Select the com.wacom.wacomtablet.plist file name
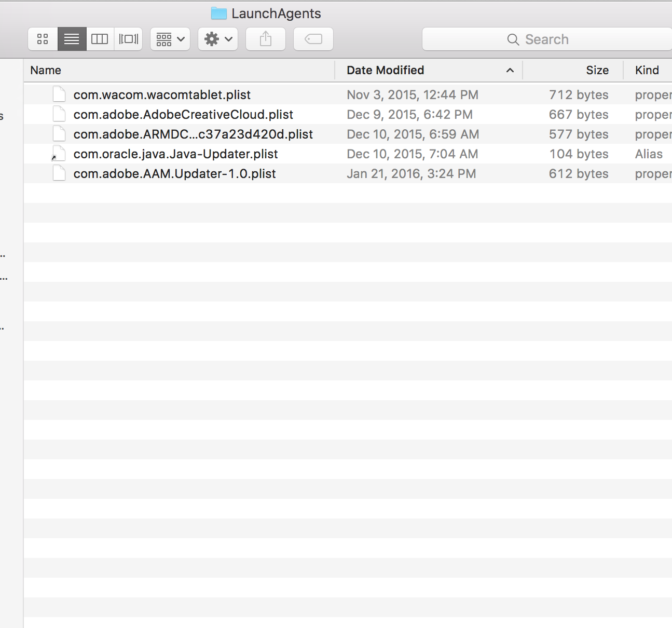This screenshot has width=672, height=628. (162, 95)
